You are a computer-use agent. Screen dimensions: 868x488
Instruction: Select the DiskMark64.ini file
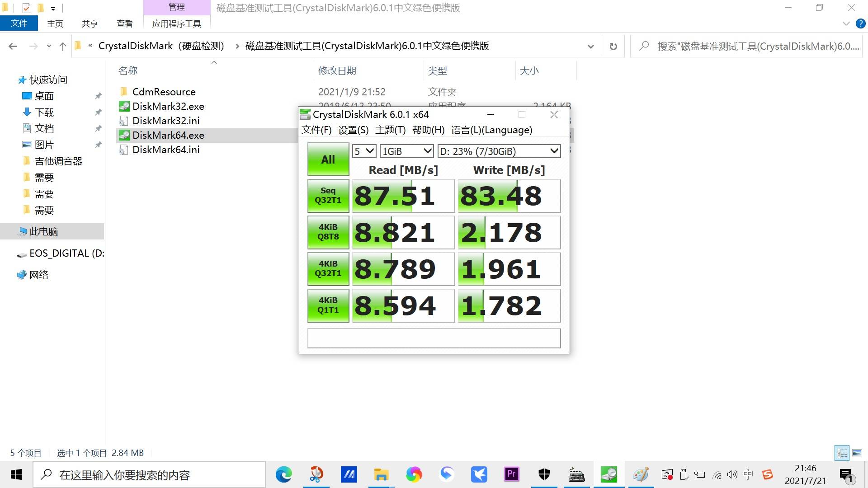165,150
